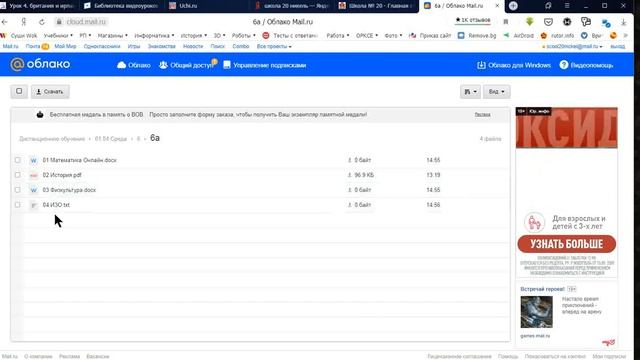Check the box for 03 Физкультура.docx

click(18, 190)
